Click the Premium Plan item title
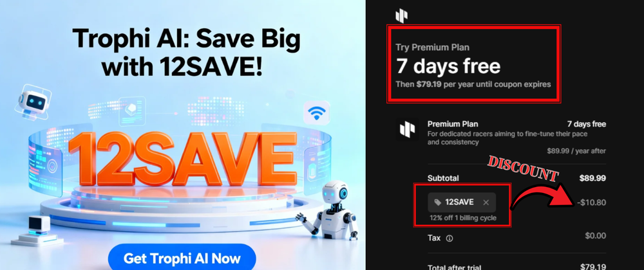 [453, 124]
